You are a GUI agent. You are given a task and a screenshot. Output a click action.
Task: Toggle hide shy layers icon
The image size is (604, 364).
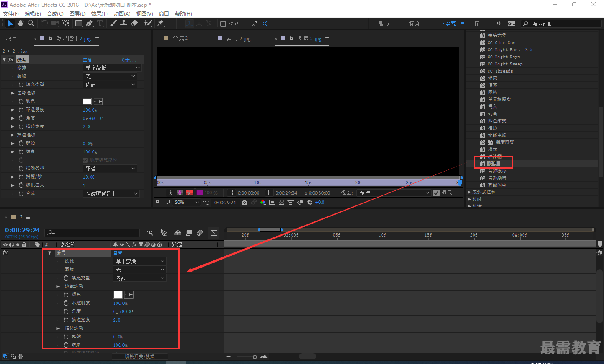178,233
